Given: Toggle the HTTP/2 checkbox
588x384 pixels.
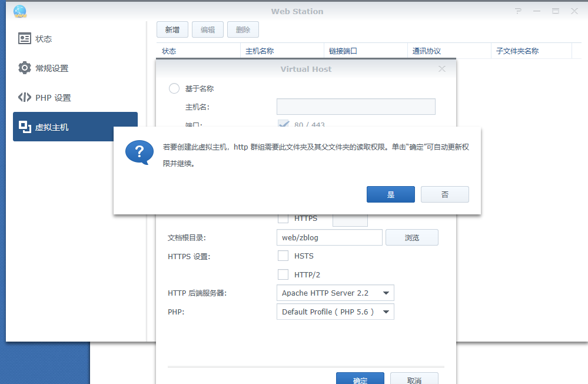Looking at the screenshot, I should [283, 274].
